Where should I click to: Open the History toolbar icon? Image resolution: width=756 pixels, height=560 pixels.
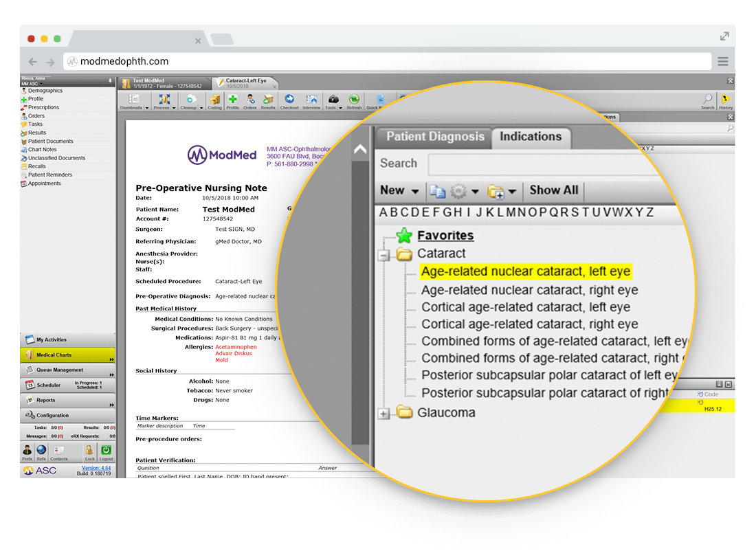pyautogui.click(x=725, y=99)
